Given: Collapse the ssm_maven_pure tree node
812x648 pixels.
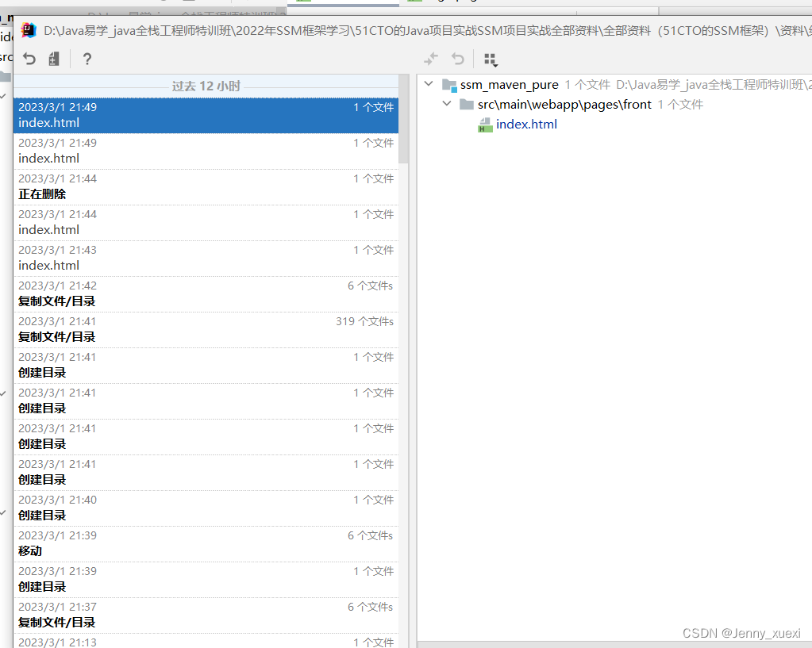Looking at the screenshot, I should click(x=429, y=84).
